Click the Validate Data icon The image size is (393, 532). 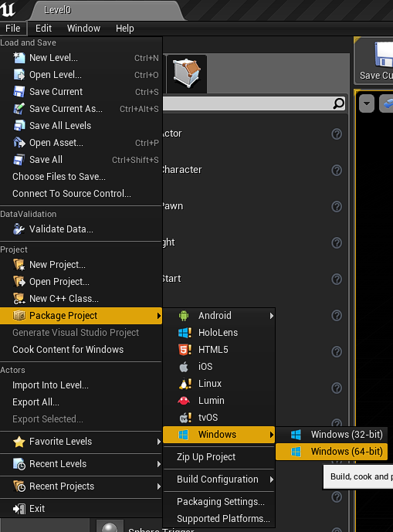pos(19,229)
